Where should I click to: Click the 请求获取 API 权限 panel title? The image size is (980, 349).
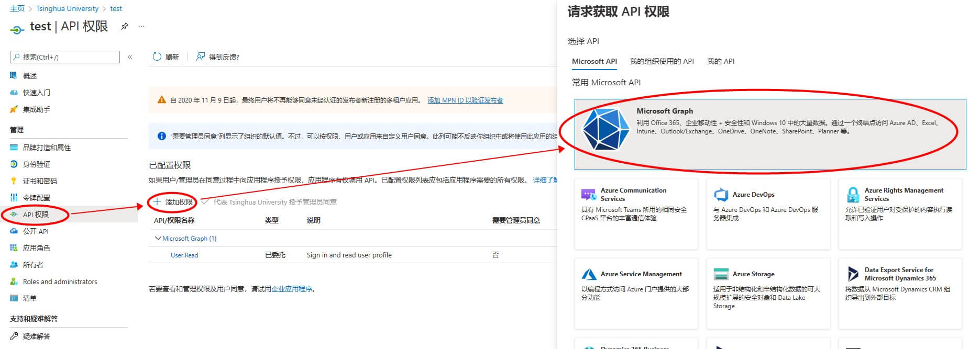618,12
